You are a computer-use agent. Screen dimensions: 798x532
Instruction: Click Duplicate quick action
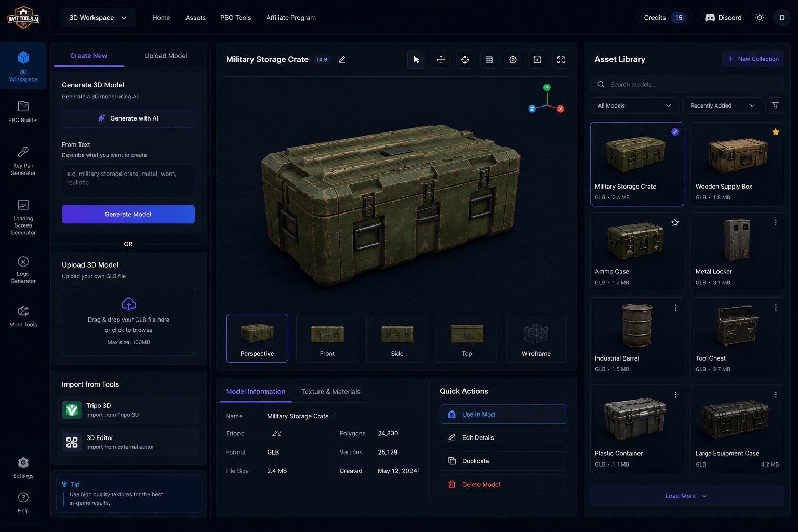pyautogui.click(x=503, y=461)
